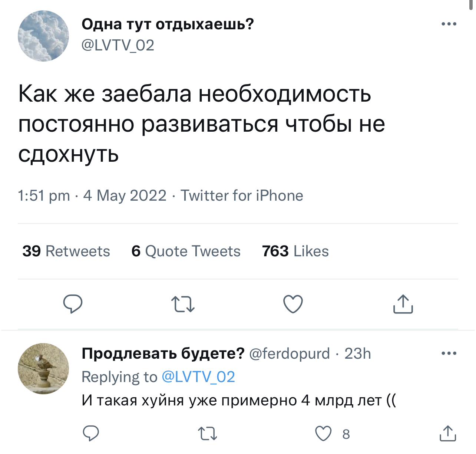Click the display name "Одна тут отдыхаешь?"
This screenshot has height=454, width=476.
pyautogui.click(x=168, y=24)
